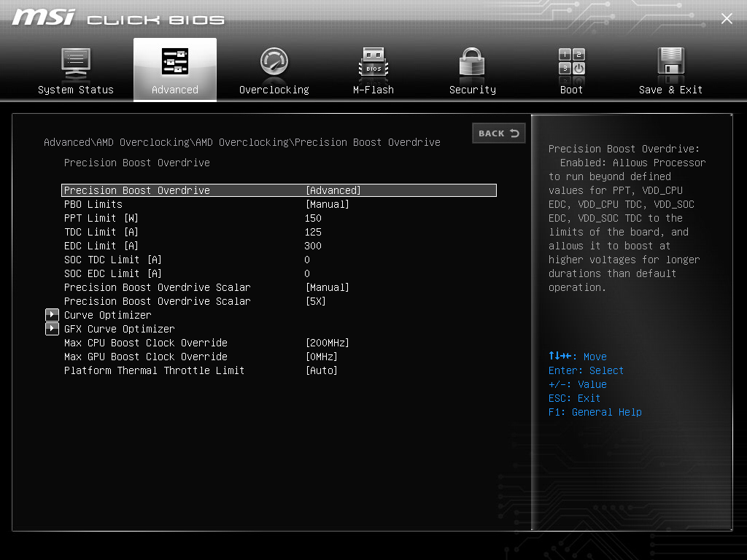Image resolution: width=747 pixels, height=560 pixels.
Task: Expand the GFX Curve Optimizer submenu arrow
Action: tap(52, 329)
